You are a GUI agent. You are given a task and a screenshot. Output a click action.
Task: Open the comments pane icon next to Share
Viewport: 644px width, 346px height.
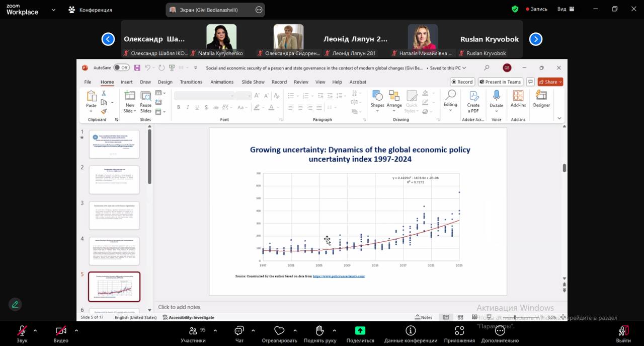click(530, 82)
